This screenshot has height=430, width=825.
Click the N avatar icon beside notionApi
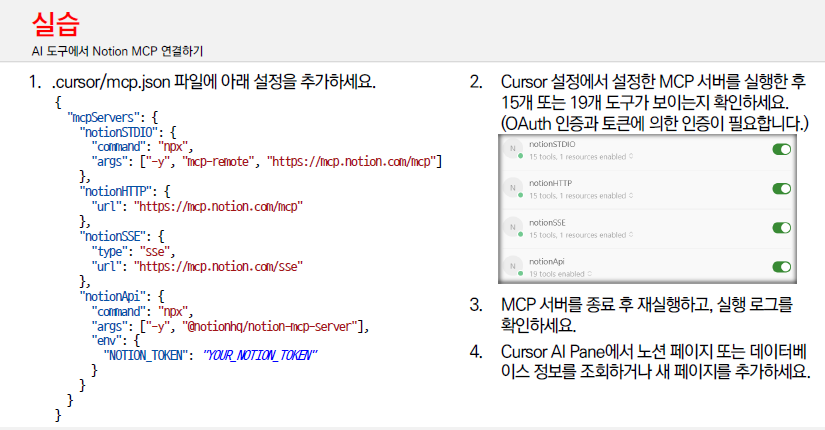coord(512,266)
